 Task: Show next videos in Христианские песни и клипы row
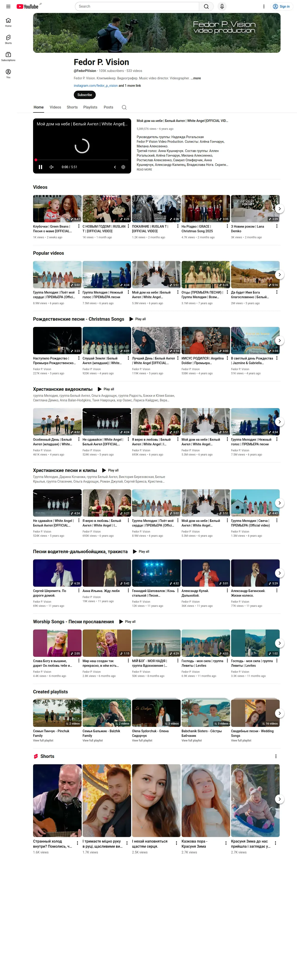(x=279, y=503)
